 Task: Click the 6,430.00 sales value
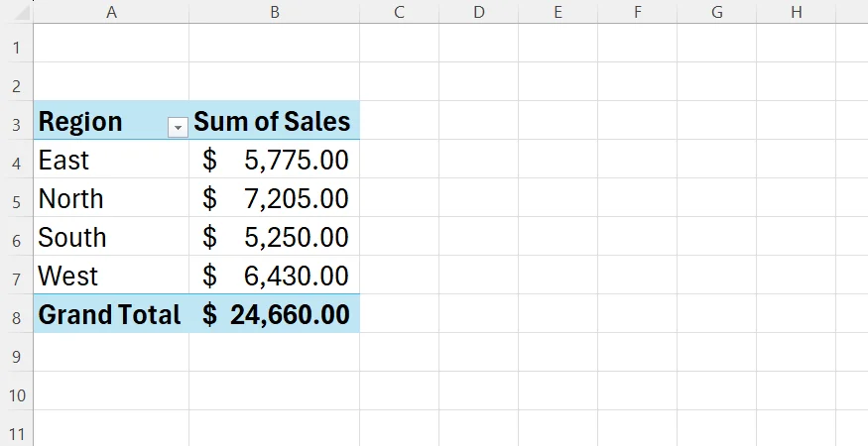coord(297,277)
